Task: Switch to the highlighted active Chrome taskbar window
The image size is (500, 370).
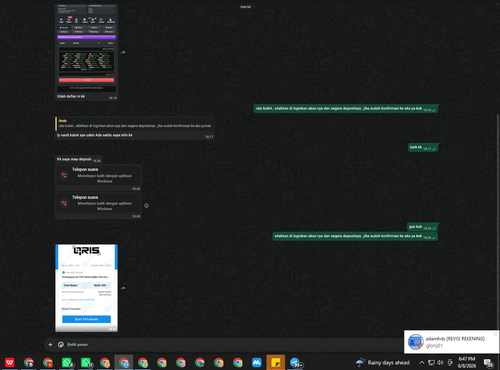Action: point(124,362)
